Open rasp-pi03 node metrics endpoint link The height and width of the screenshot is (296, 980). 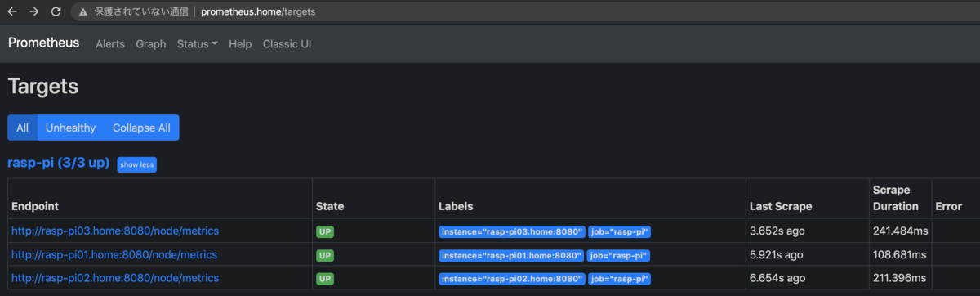coord(115,231)
